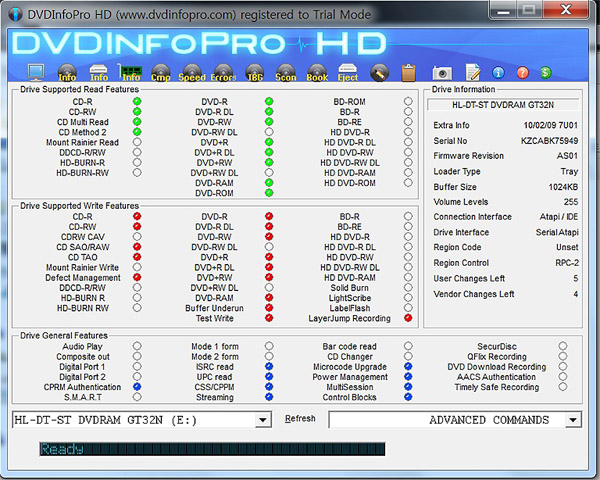This screenshot has height=480, width=600.
Task: Open the Book type icon
Action: click(317, 73)
